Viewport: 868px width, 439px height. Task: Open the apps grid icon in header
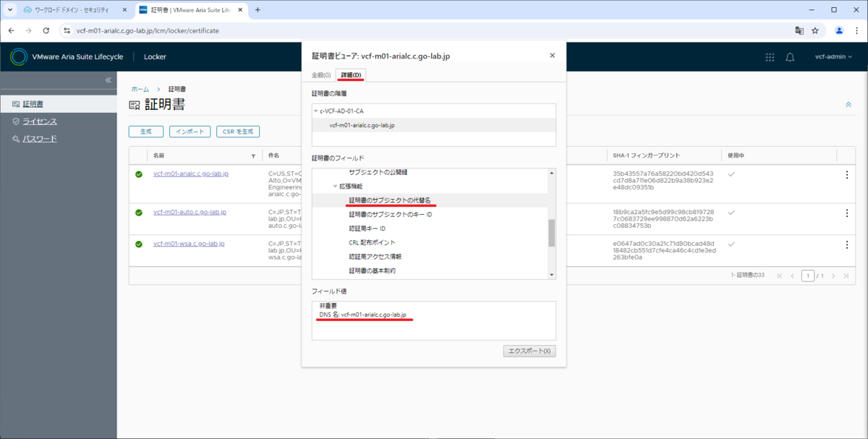770,57
